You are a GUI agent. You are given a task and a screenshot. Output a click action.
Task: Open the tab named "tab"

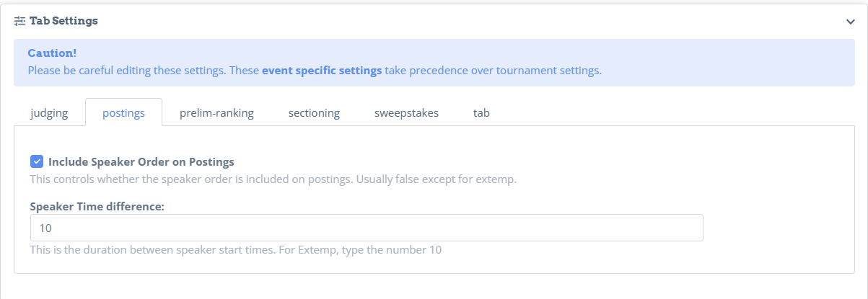click(x=482, y=113)
